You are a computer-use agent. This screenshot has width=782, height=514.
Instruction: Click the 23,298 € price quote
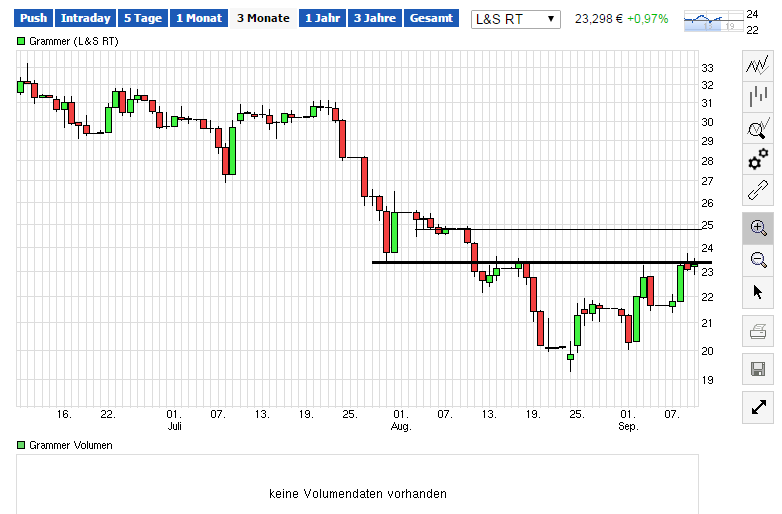[598, 19]
